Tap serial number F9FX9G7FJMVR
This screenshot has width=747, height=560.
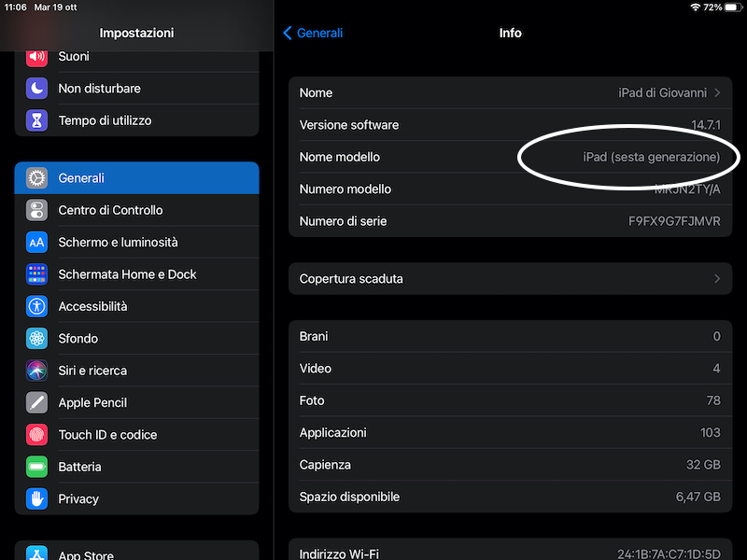click(x=674, y=221)
